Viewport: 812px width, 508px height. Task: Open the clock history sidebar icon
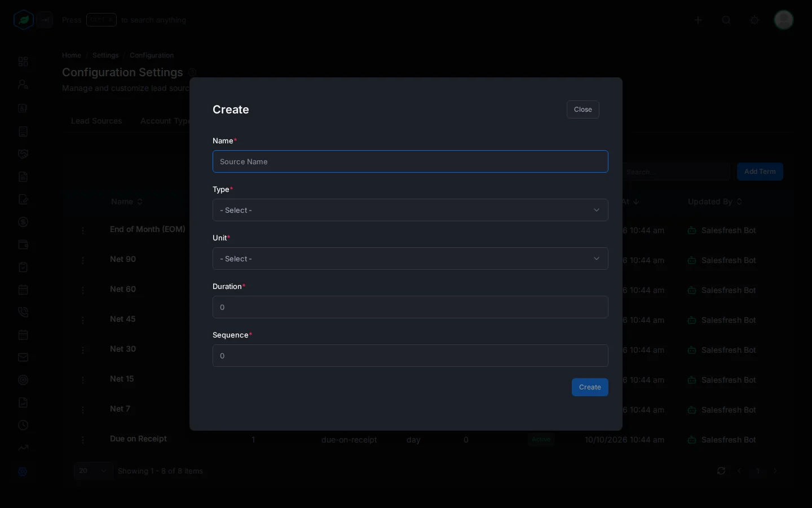pyautogui.click(x=23, y=425)
